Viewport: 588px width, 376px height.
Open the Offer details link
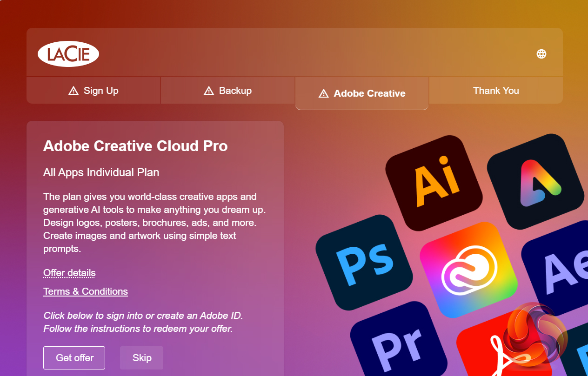[x=69, y=273]
